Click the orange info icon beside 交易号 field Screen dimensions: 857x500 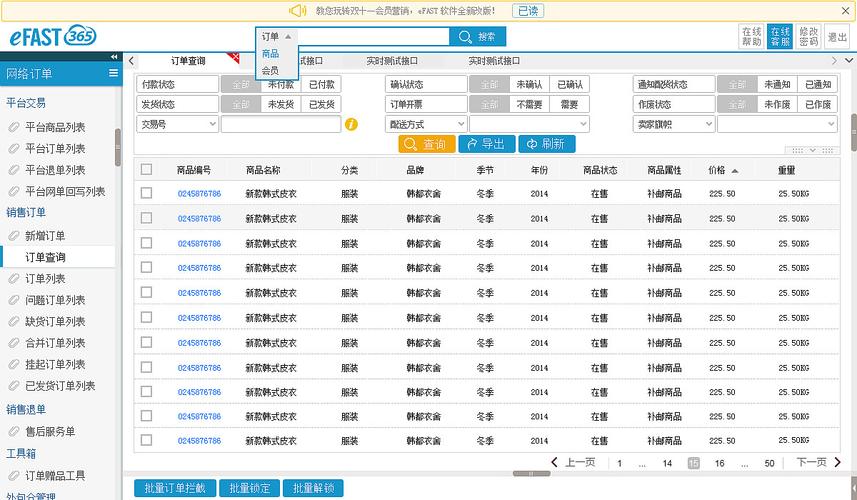coord(351,125)
